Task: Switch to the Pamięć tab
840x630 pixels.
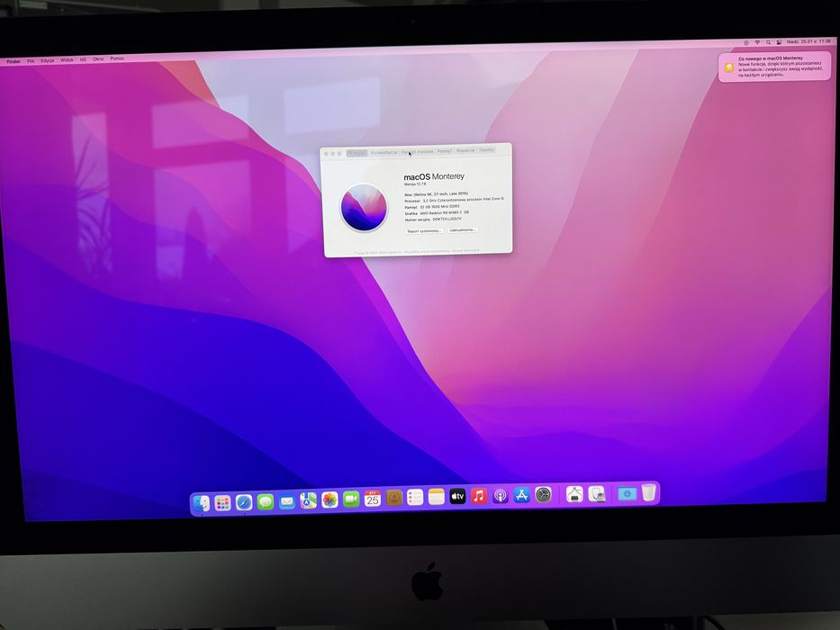Action: tap(444, 151)
